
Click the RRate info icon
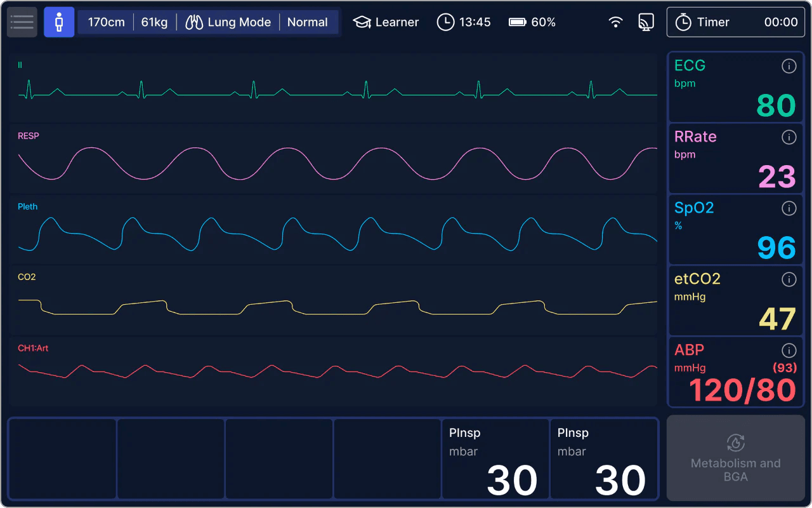[x=789, y=137]
